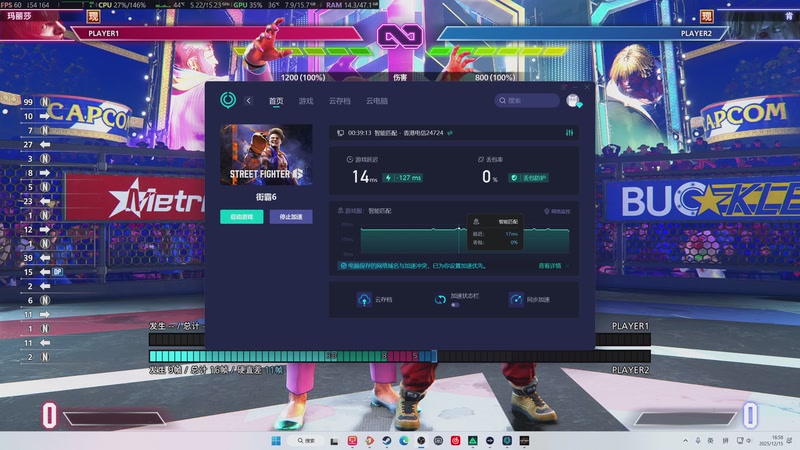Click the 加速状态栏 refresh arrows icon
800x450 pixels.
(x=440, y=299)
